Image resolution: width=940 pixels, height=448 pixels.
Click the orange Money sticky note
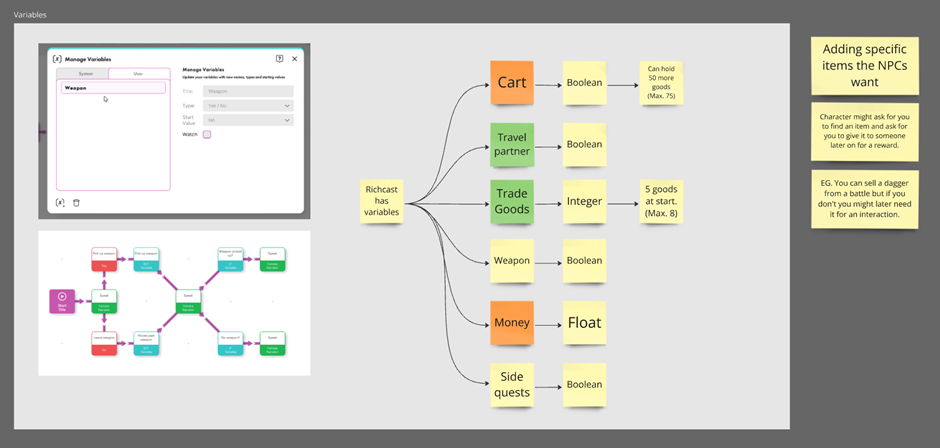click(515, 323)
